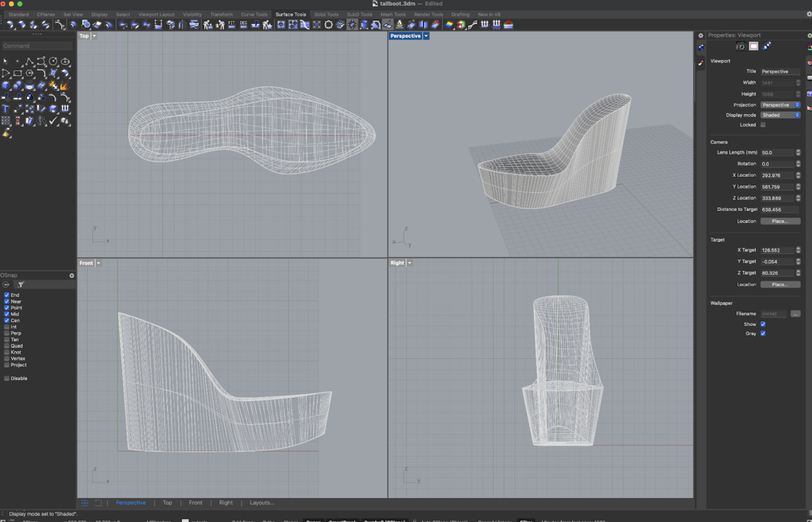Select the Polyline tool in left palette
The image size is (812, 522).
click(x=29, y=61)
